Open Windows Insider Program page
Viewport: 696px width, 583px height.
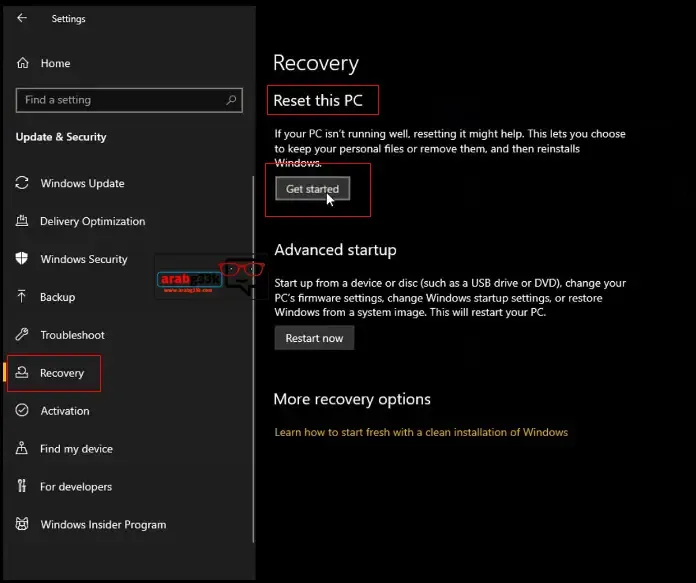point(103,525)
